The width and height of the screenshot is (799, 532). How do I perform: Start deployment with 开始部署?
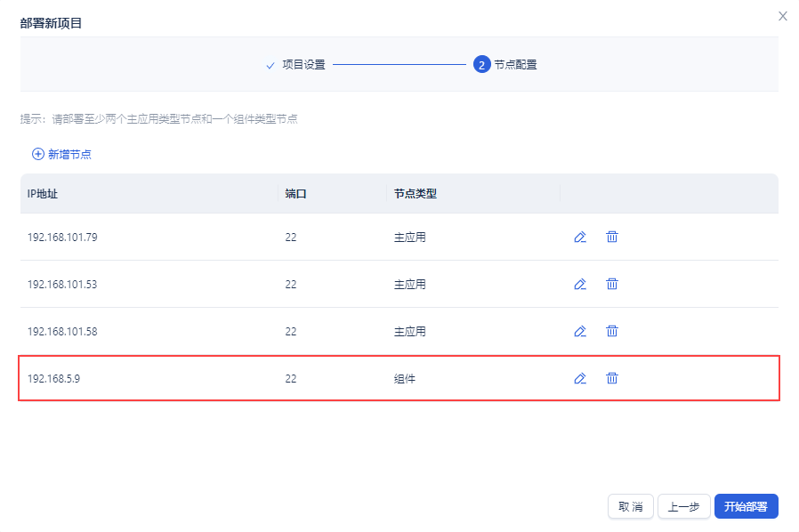click(746, 507)
